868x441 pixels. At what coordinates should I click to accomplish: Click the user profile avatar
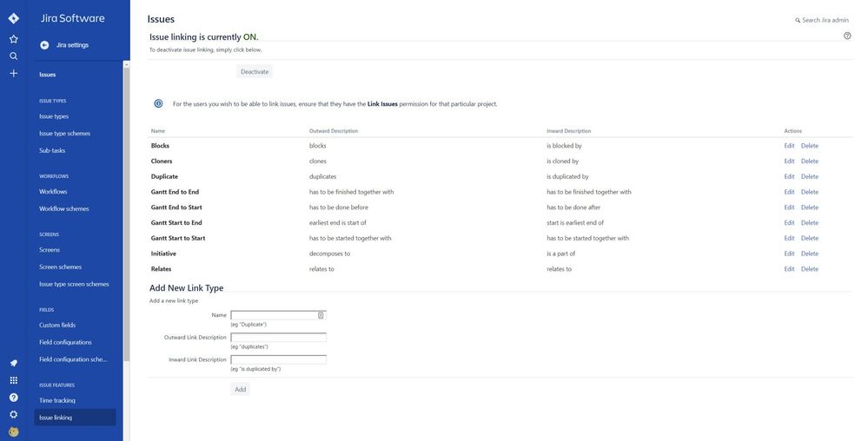coord(13,431)
